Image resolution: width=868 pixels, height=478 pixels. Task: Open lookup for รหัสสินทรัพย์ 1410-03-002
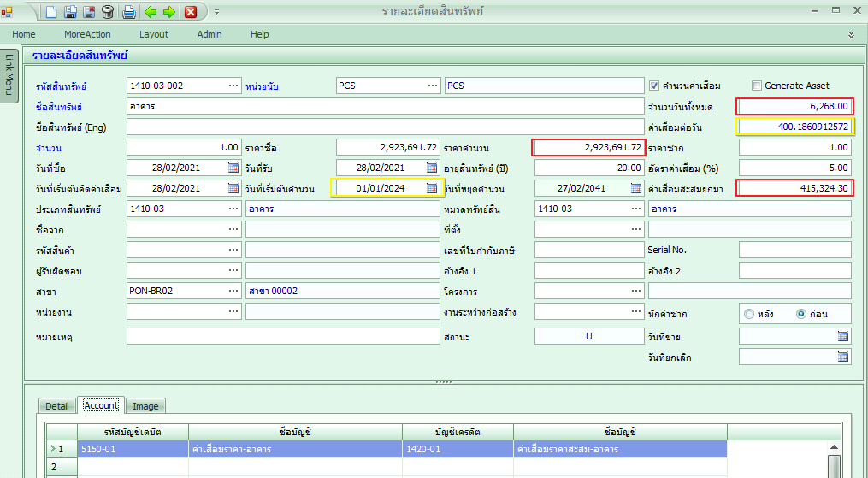(233, 86)
